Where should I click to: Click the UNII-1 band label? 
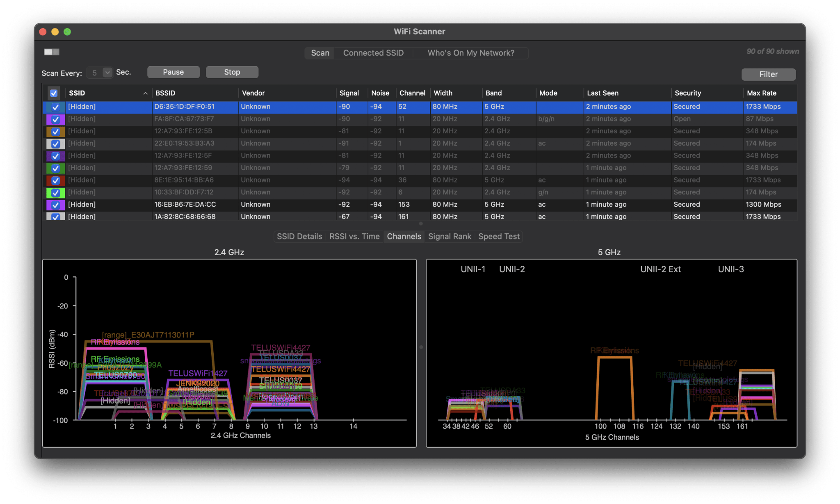pyautogui.click(x=473, y=269)
